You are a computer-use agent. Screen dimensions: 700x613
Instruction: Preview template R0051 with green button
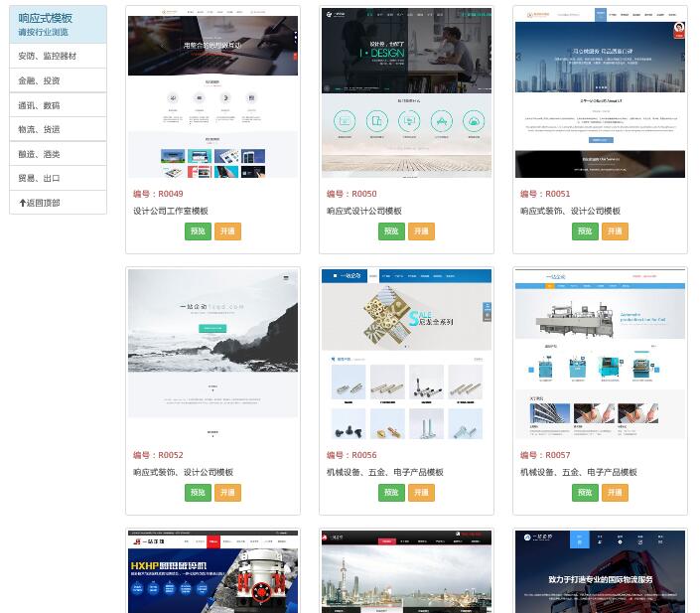(x=585, y=230)
